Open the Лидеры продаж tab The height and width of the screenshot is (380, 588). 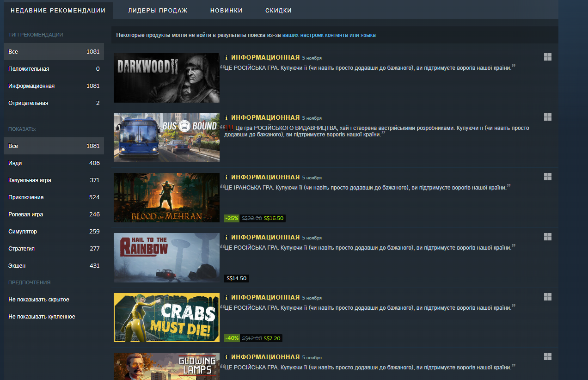(x=158, y=11)
